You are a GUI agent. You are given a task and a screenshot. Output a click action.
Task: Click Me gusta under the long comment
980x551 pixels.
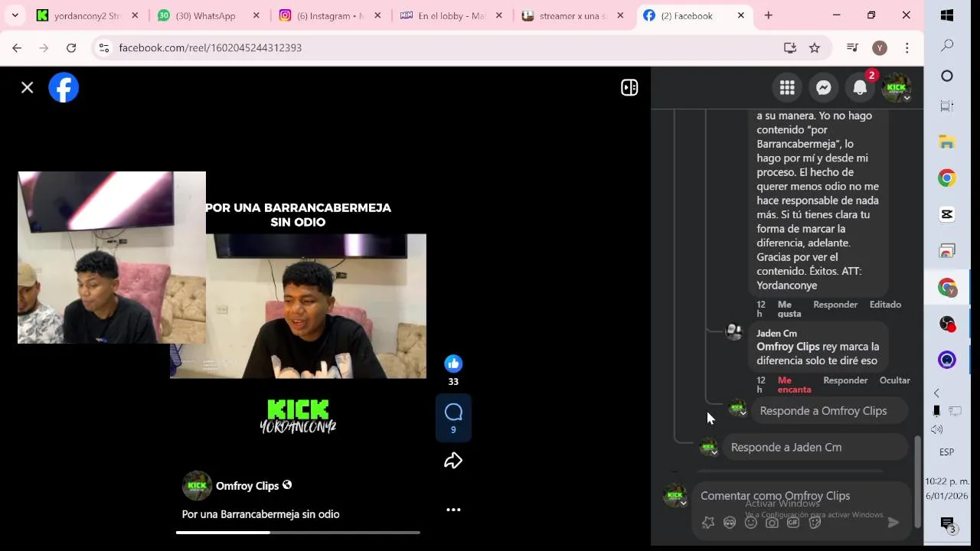coord(789,309)
